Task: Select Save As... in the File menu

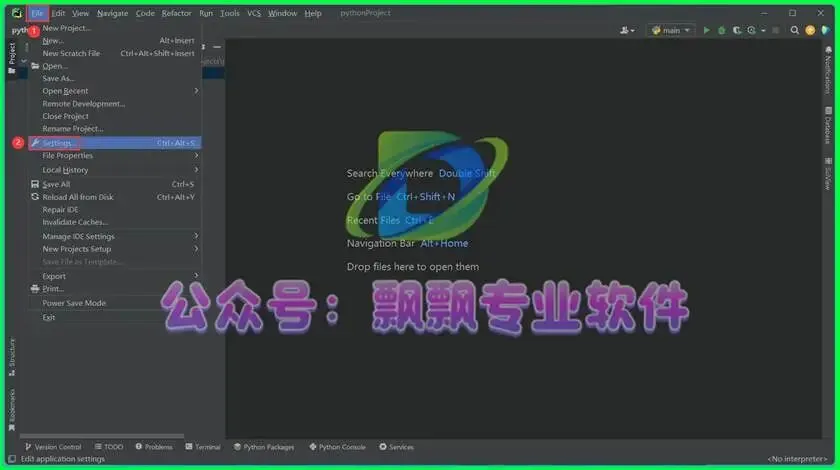Action: (x=115, y=78)
